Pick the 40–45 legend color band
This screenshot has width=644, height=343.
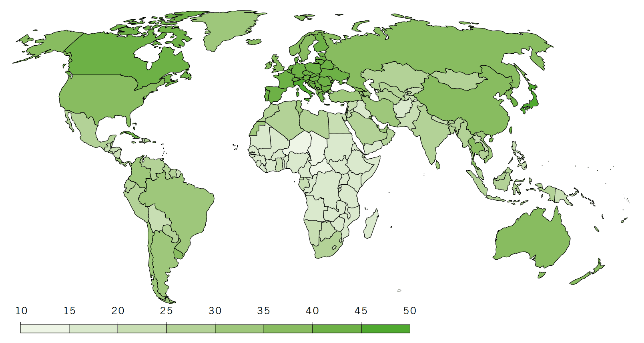pyautogui.click(x=337, y=329)
